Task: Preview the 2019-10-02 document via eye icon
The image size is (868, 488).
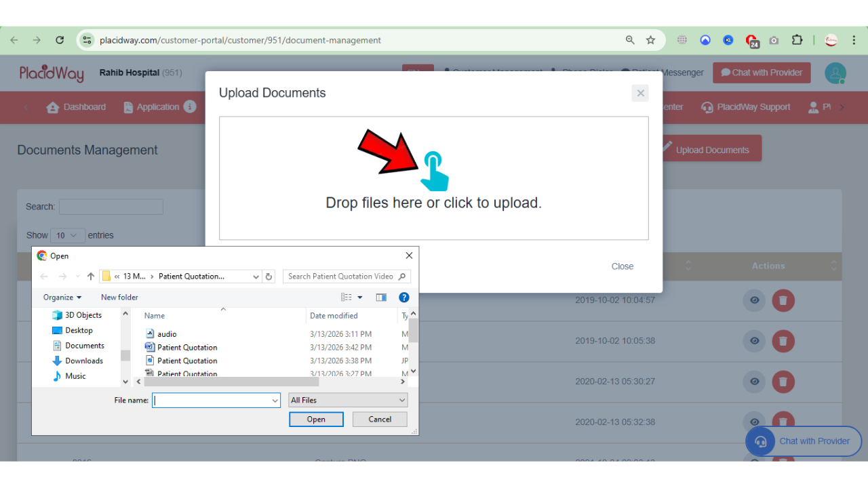Action: click(x=754, y=300)
